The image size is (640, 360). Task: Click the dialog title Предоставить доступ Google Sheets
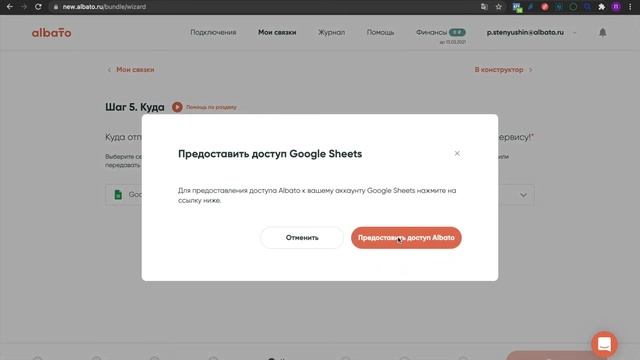click(270, 154)
